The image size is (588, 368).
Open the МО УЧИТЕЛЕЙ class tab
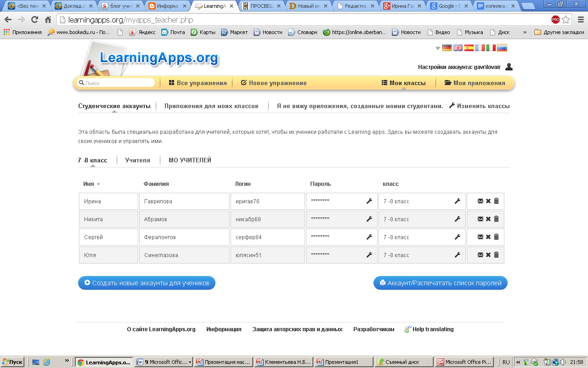click(190, 160)
